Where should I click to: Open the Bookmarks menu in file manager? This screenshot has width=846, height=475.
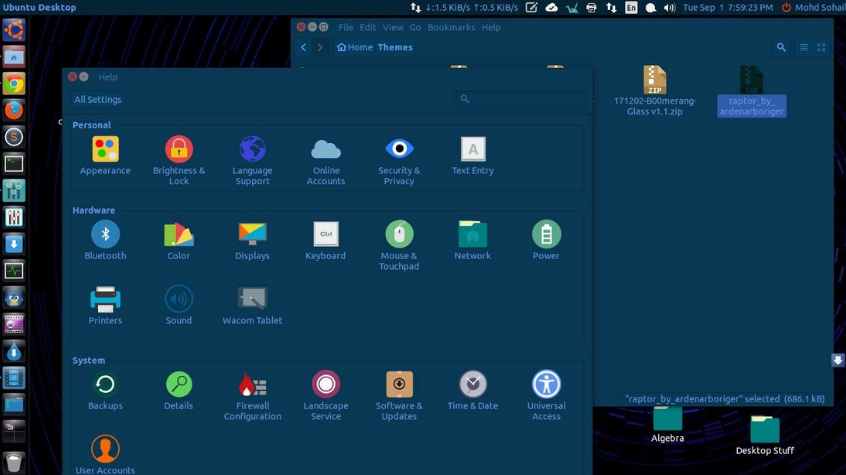pos(451,27)
